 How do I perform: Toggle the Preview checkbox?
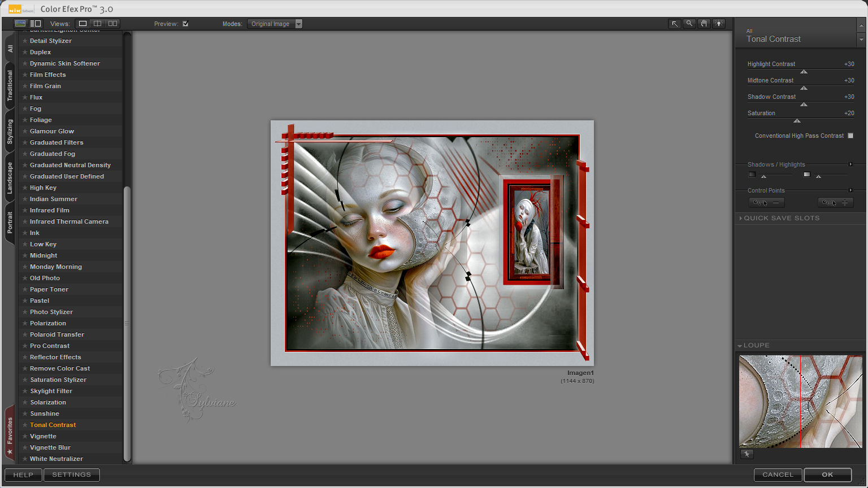pos(185,24)
